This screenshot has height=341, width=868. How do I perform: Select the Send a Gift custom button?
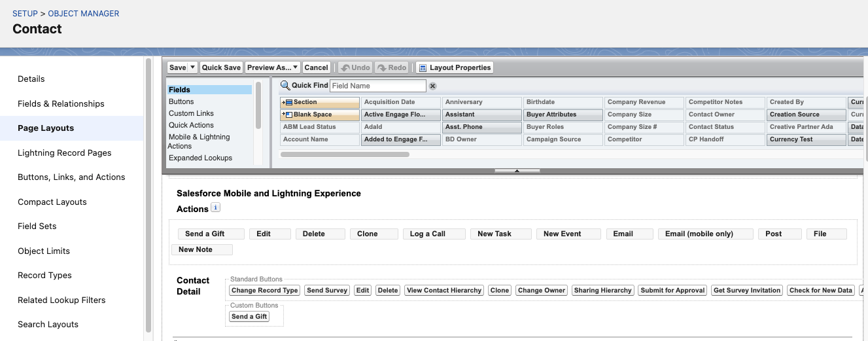(249, 317)
